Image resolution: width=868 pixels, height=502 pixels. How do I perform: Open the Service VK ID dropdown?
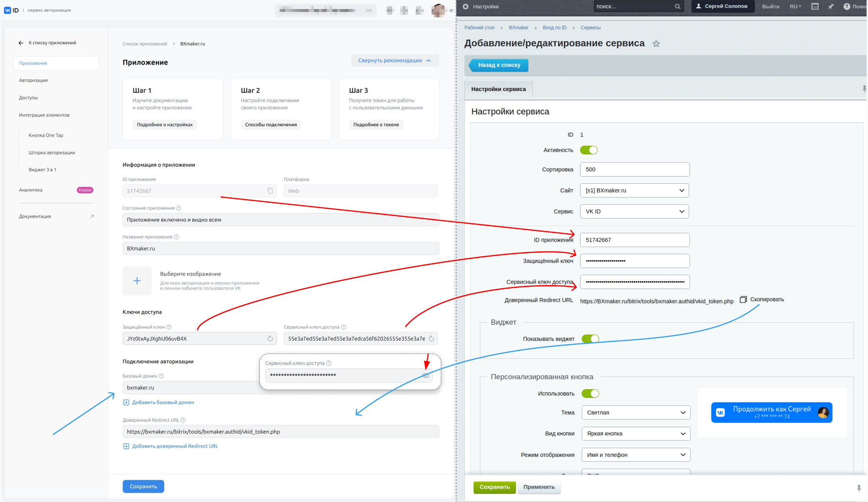click(x=634, y=211)
